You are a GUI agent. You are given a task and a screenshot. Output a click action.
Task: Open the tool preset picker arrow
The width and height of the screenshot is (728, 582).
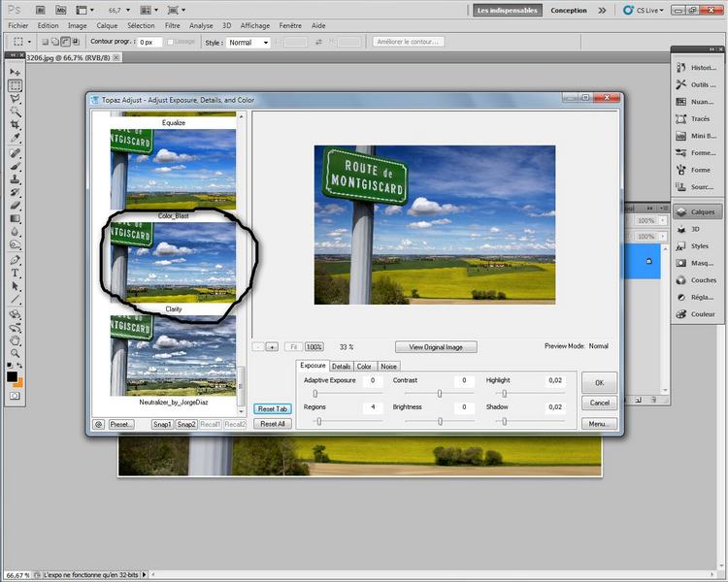click(29, 42)
